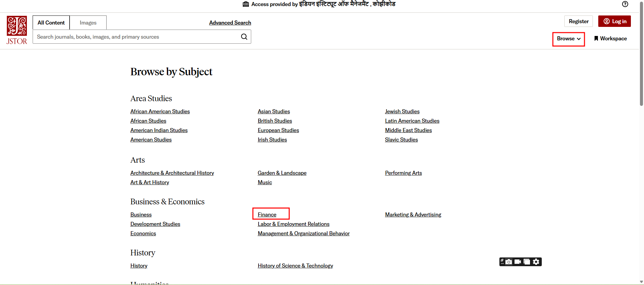The image size is (644, 285).
Task: Click the video record icon
Action: (518, 262)
